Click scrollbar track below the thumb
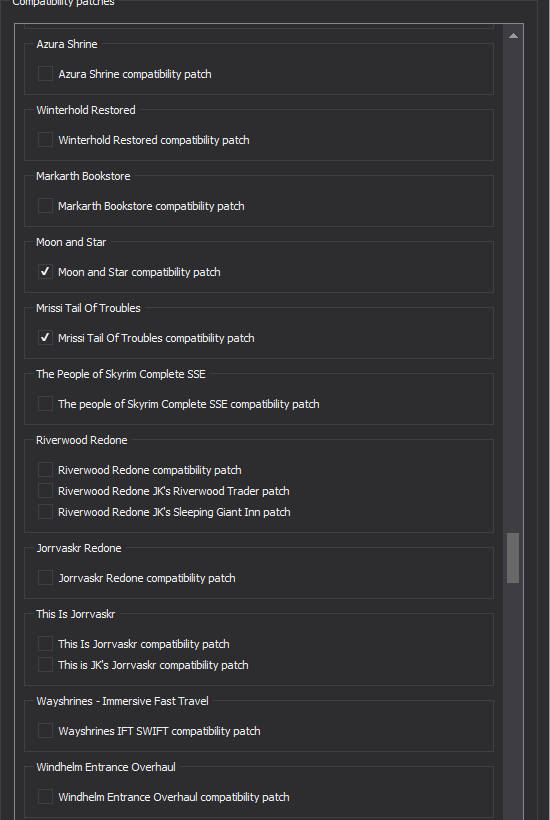 pos(513,701)
